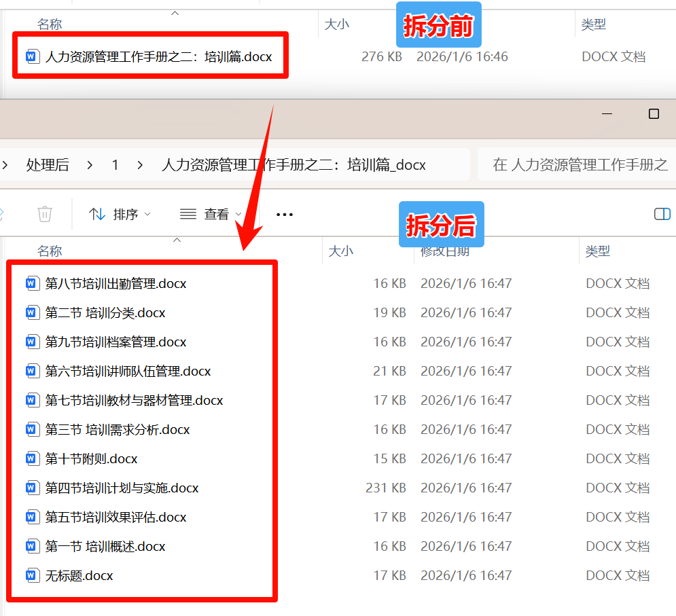The width and height of the screenshot is (676, 616).
Task: Toggle sort direction using the chevron above 名称
Action: [176, 240]
